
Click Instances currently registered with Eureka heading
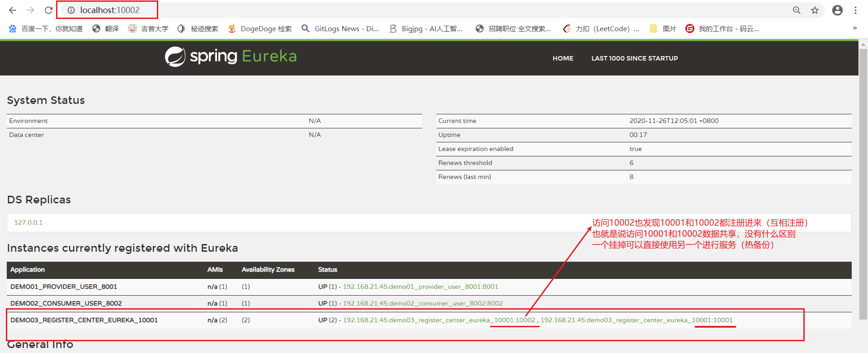[122, 248]
